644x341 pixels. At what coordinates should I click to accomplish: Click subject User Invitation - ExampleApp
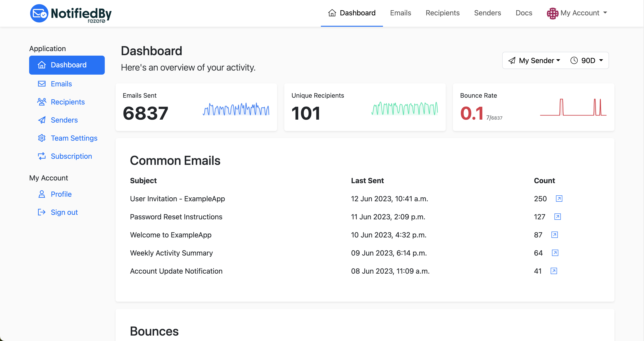pyautogui.click(x=177, y=199)
